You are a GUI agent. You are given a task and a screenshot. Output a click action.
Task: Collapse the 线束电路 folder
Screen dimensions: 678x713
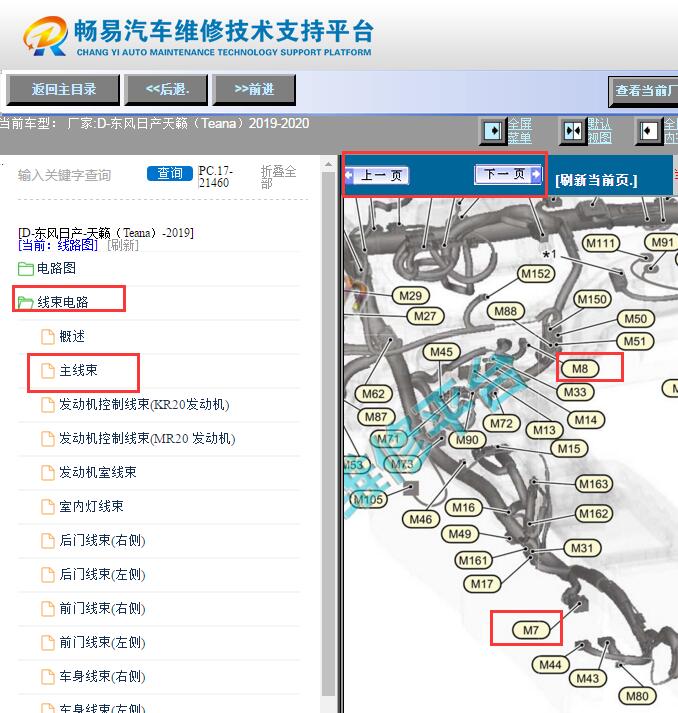pos(63,302)
